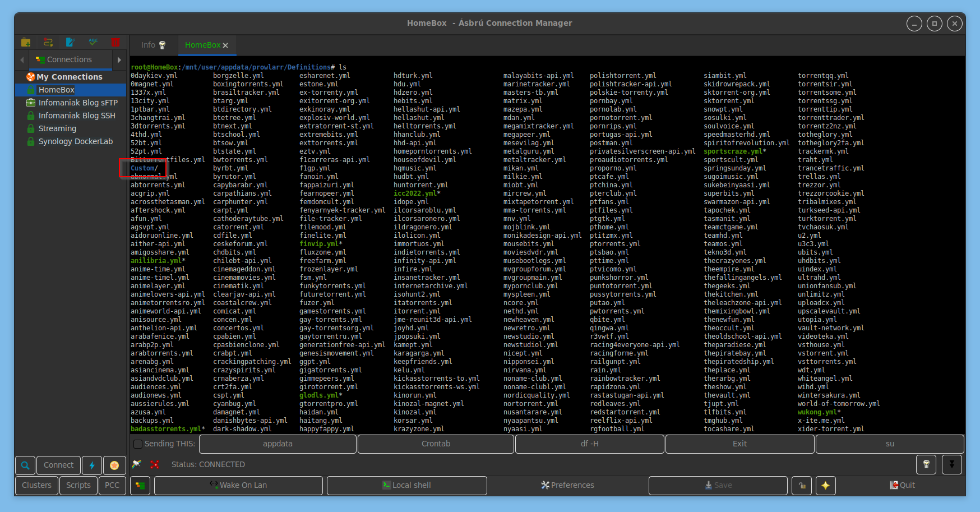This screenshot has height=512, width=980.
Task: Open a Local shell
Action: click(x=406, y=486)
